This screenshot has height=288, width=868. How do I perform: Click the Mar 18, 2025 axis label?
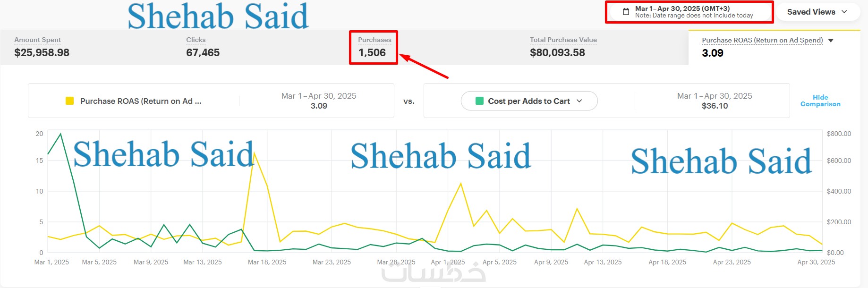267,262
